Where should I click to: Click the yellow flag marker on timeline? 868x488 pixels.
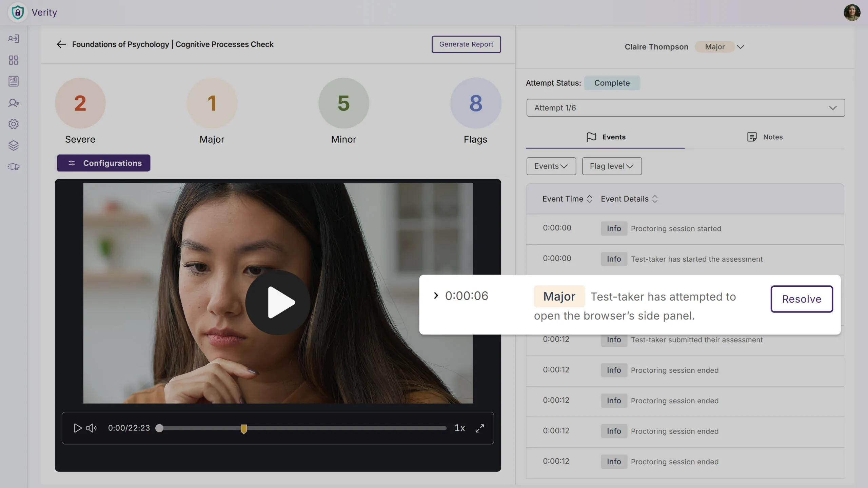243,429
